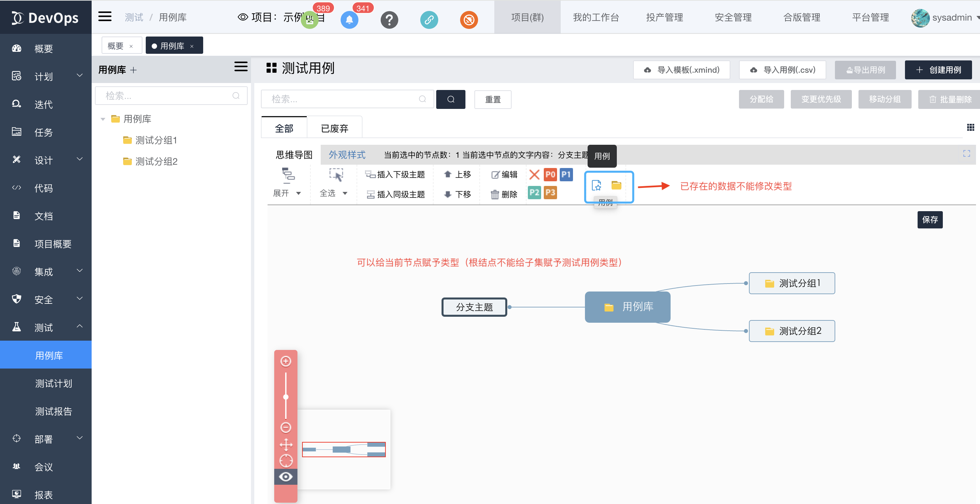Viewport: 980px width, 504px height.
Task: Click the red X remove priority icon
Action: coord(534,175)
